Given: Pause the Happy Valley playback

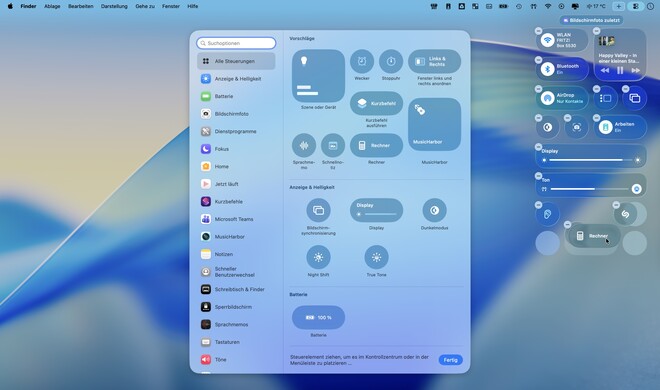Looking at the screenshot, I should 620,71.
